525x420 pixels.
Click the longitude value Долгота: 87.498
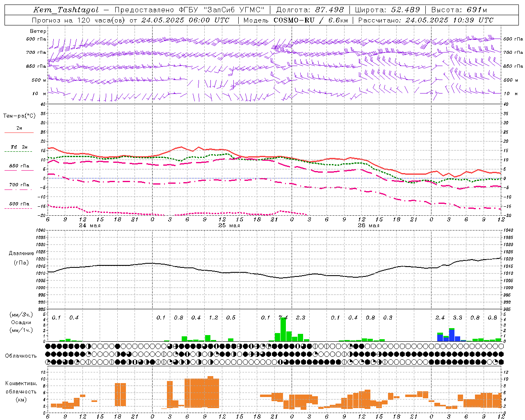tap(310, 10)
